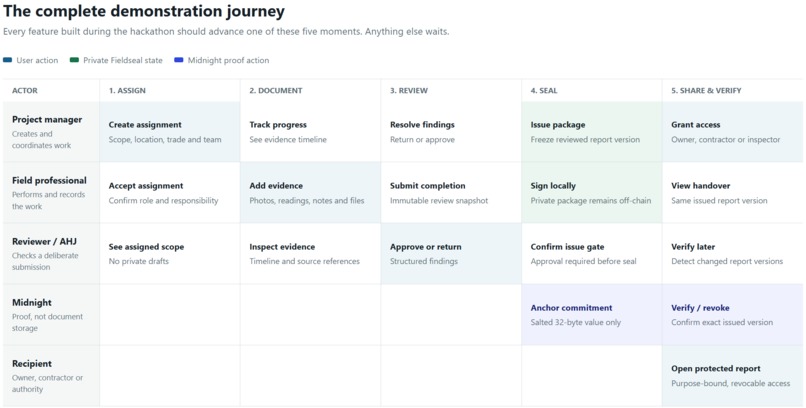Image resolution: width=806 pixels, height=408 pixels.
Task: Click the Field professional row label
Action: tap(51, 193)
